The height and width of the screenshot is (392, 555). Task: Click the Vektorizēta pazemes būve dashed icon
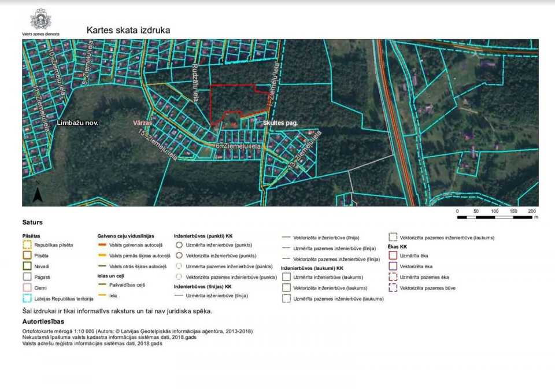[x=393, y=288]
